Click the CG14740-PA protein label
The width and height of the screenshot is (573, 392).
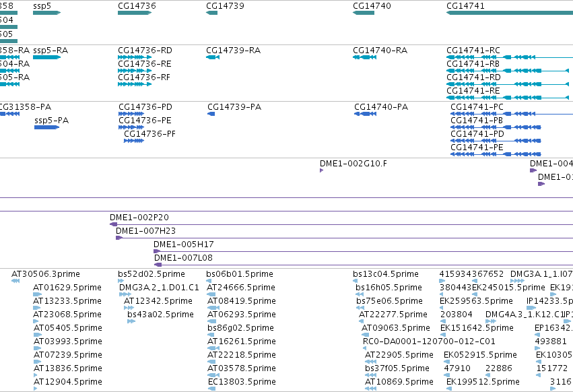(381, 107)
